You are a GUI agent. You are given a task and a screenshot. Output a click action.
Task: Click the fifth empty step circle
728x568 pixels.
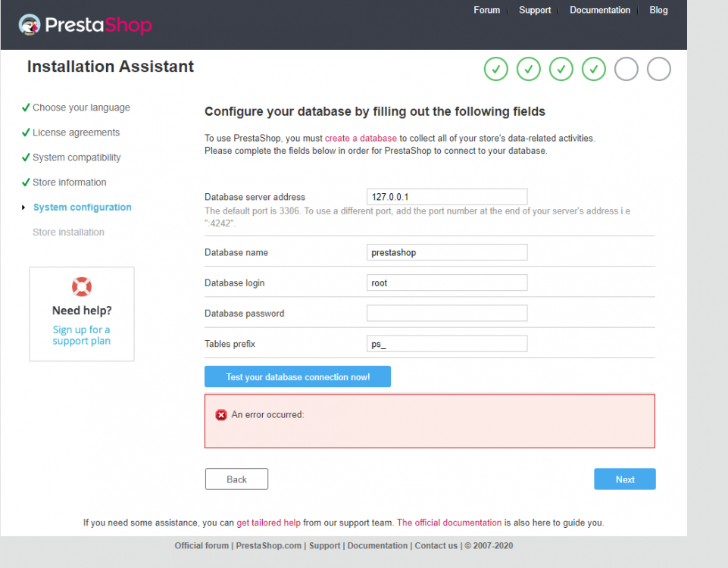pyautogui.click(x=626, y=69)
